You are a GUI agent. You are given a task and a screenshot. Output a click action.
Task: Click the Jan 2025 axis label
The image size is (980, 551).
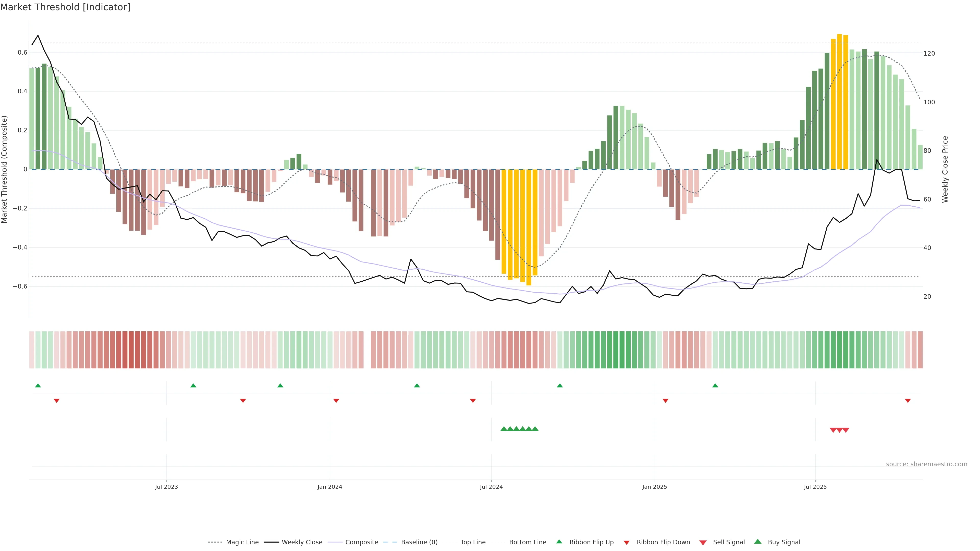[654, 487]
